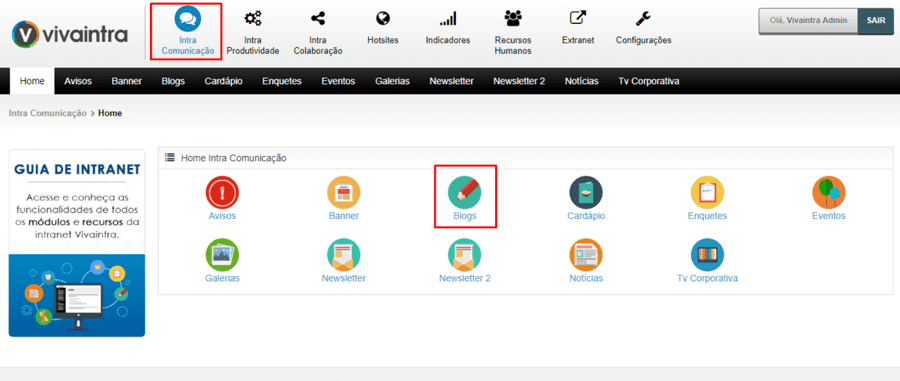900x381 pixels.
Task: Click the Blogs text link below icon
Action: pos(464,216)
